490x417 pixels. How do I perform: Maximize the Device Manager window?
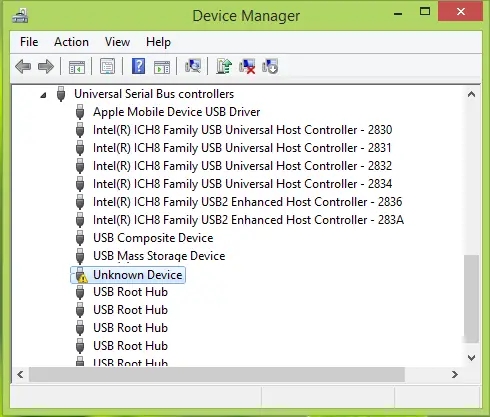(425, 12)
